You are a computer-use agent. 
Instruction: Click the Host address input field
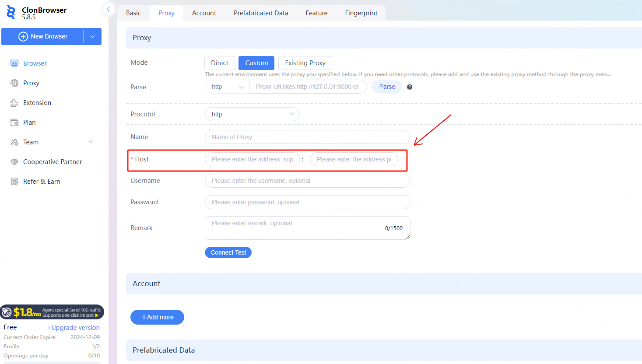tap(252, 159)
